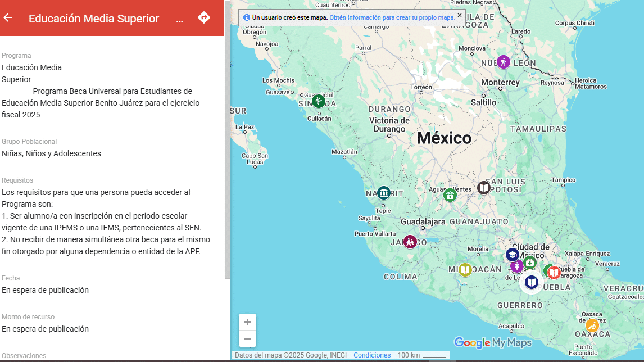Select the olive book marker in Michoacán
The image size is (644, 362).
pos(465,270)
